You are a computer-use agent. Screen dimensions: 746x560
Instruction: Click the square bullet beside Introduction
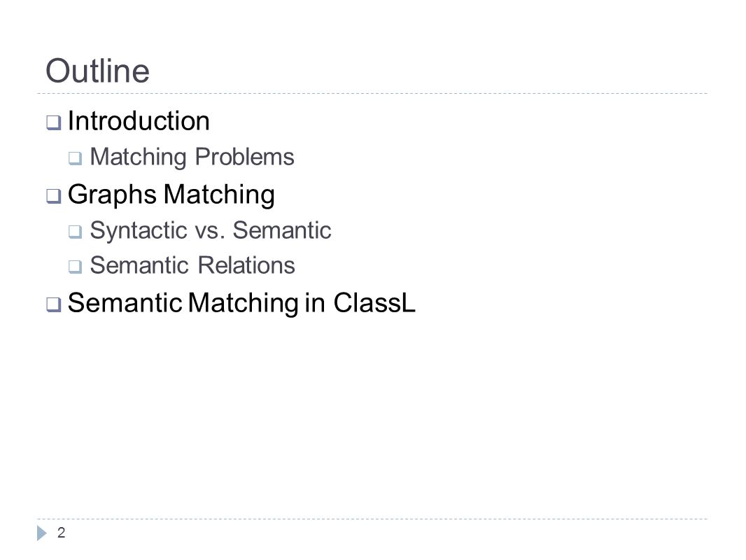(x=54, y=122)
